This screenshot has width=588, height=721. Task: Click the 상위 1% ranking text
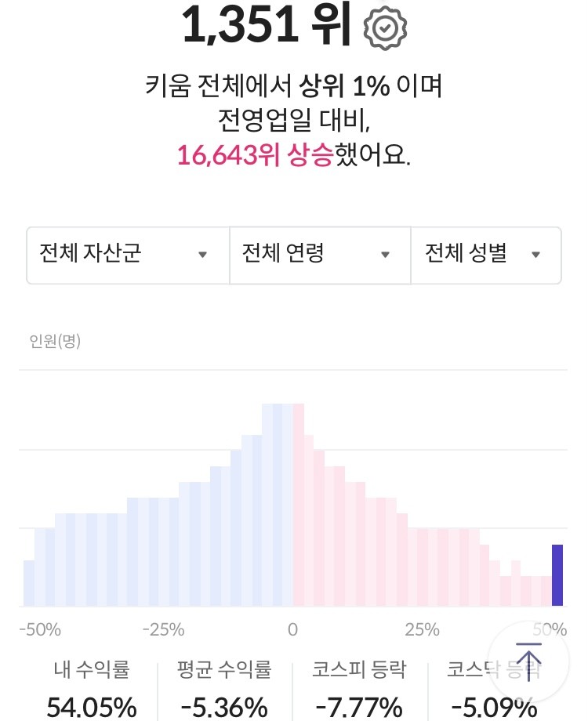point(345,86)
